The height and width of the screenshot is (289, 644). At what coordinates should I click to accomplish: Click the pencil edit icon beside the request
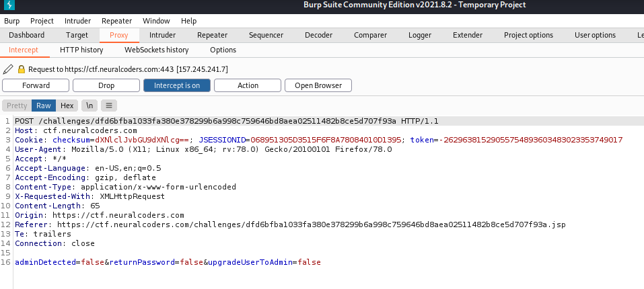8,69
